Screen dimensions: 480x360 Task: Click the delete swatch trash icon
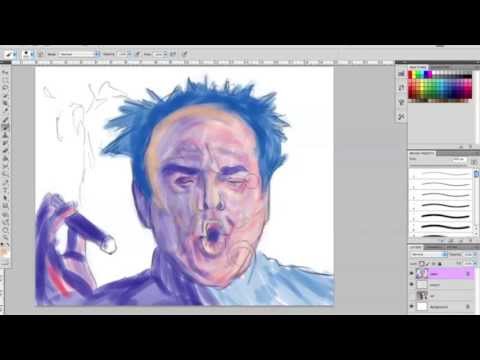point(470,147)
